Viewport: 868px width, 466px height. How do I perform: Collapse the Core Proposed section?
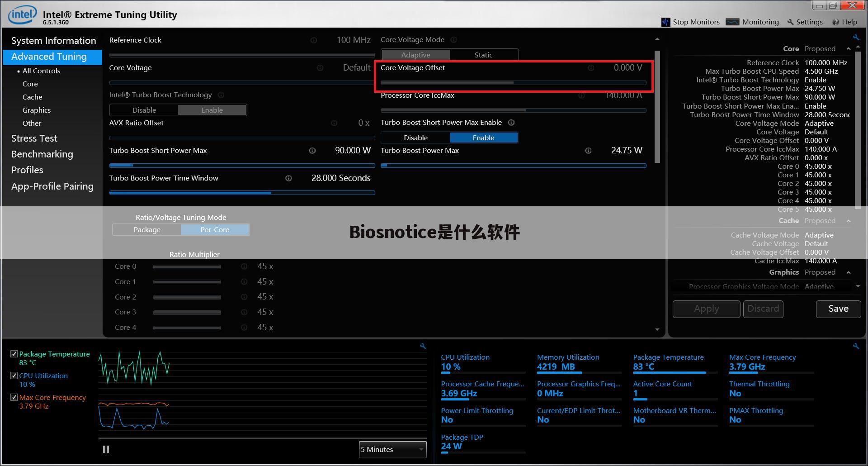pos(849,49)
